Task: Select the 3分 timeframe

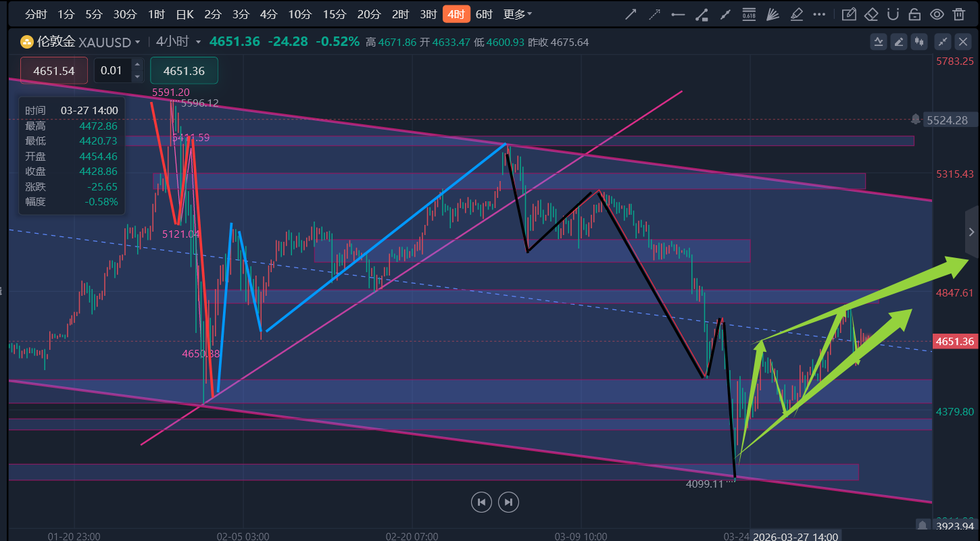Action: click(241, 14)
